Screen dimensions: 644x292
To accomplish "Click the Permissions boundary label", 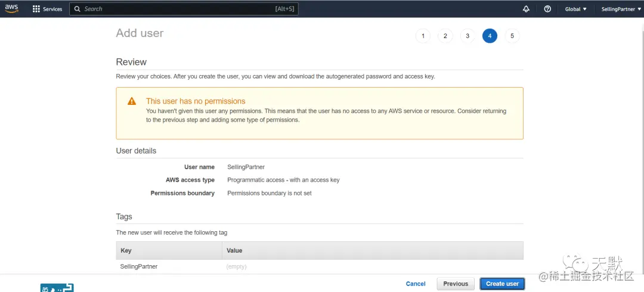I will 183,193.
